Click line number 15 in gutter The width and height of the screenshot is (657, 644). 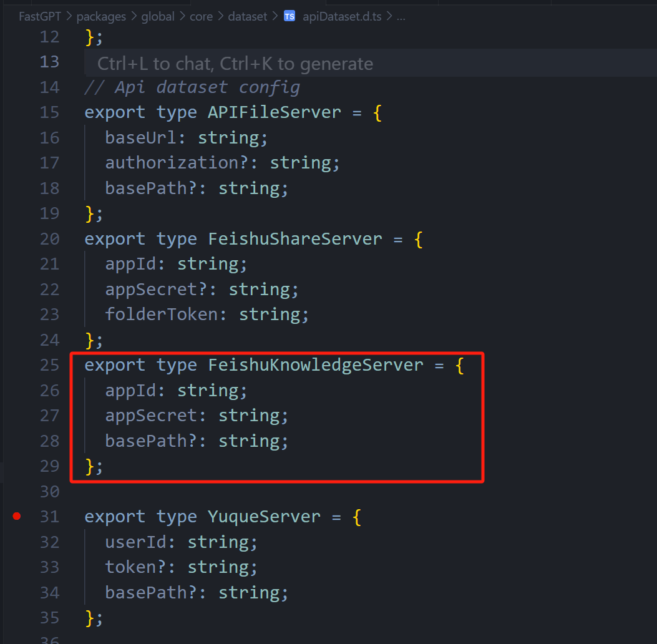49,112
